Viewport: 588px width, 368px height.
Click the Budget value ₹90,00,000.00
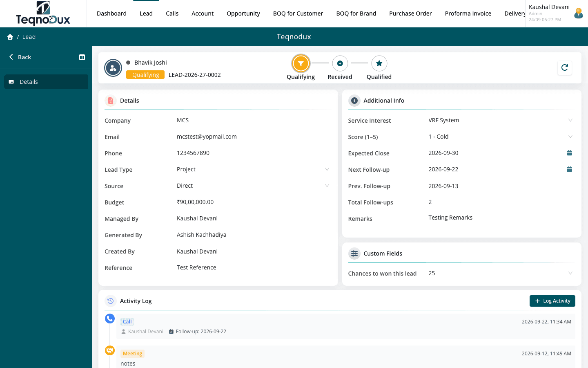(x=195, y=202)
